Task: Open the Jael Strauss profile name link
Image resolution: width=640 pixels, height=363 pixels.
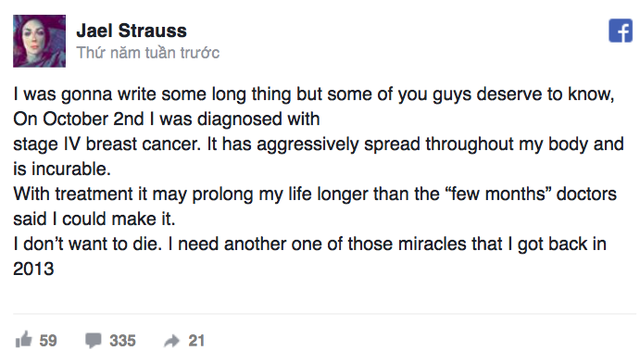Action: (x=131, y=31)
